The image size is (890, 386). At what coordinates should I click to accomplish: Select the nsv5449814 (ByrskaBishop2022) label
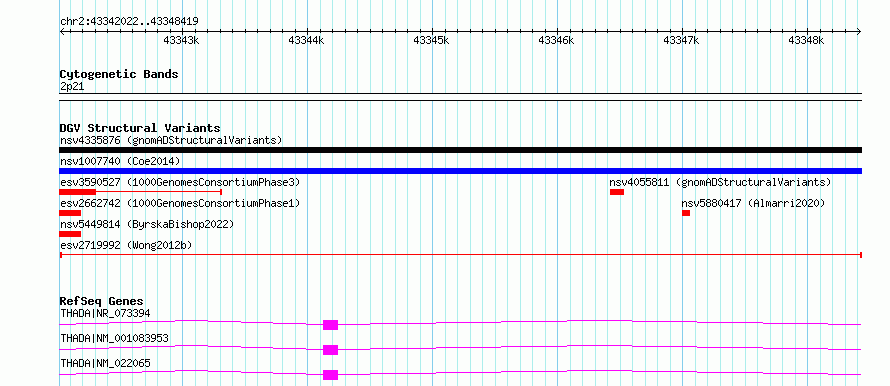[x=147, y=224]
